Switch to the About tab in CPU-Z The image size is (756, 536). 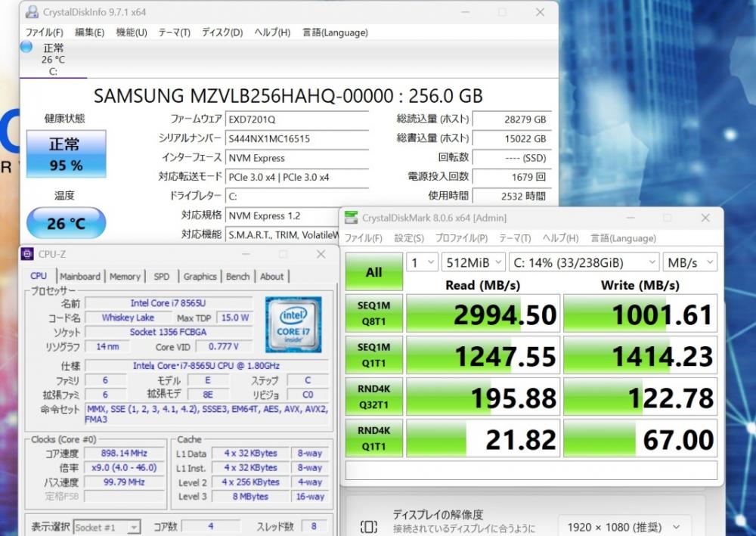pos(272,276)
